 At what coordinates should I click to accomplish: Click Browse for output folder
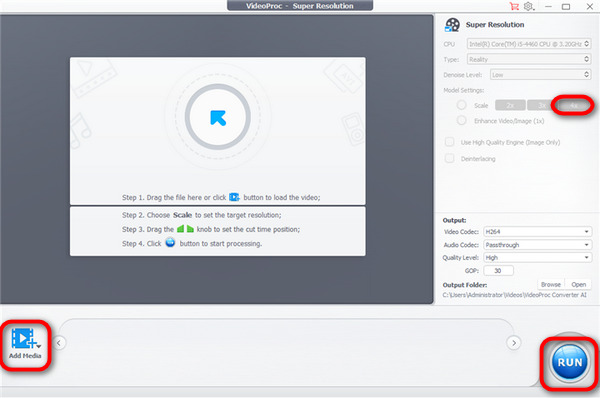tap(551, 284)
